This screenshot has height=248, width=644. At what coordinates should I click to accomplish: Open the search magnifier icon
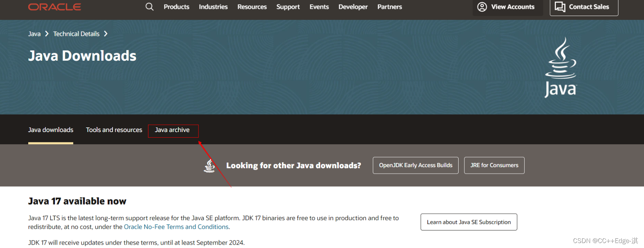point(150,7)
